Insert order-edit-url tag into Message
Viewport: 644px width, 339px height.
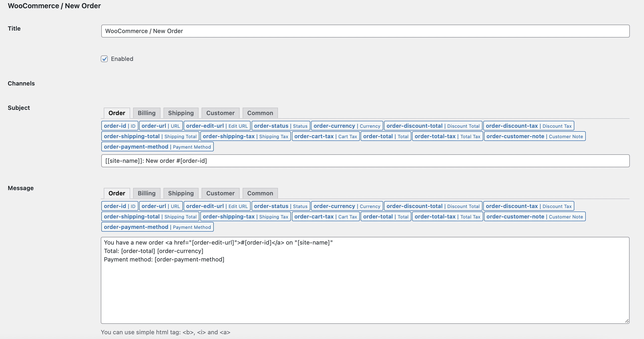(x=217, y=206)
